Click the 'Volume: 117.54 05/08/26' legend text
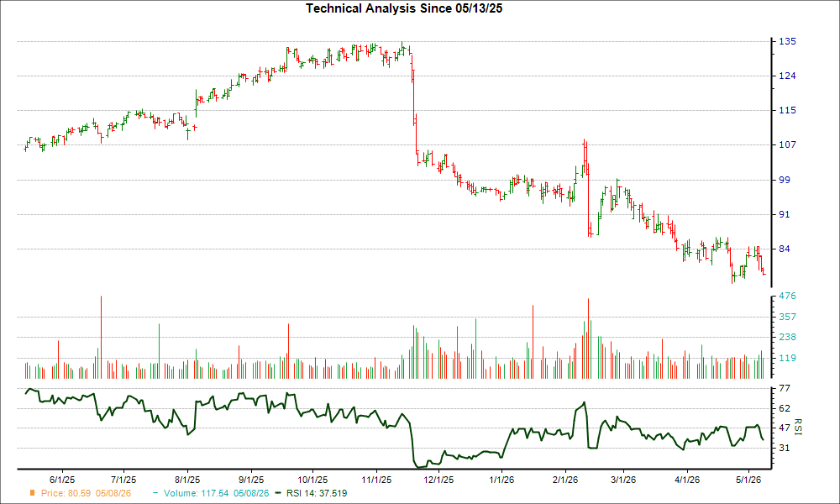Screen dimensions: 840x504 tap(217, 493)
